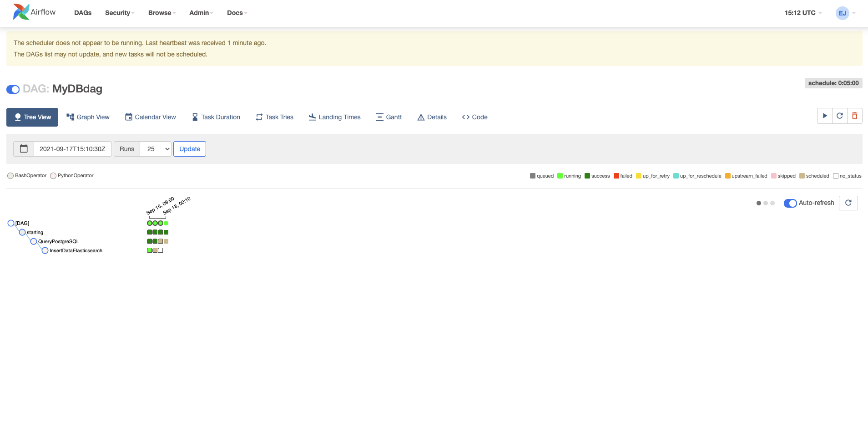Screen dimensions: 868x439
Task: Click the QueryPostgreSQL node circle
Action: point(34,241)
